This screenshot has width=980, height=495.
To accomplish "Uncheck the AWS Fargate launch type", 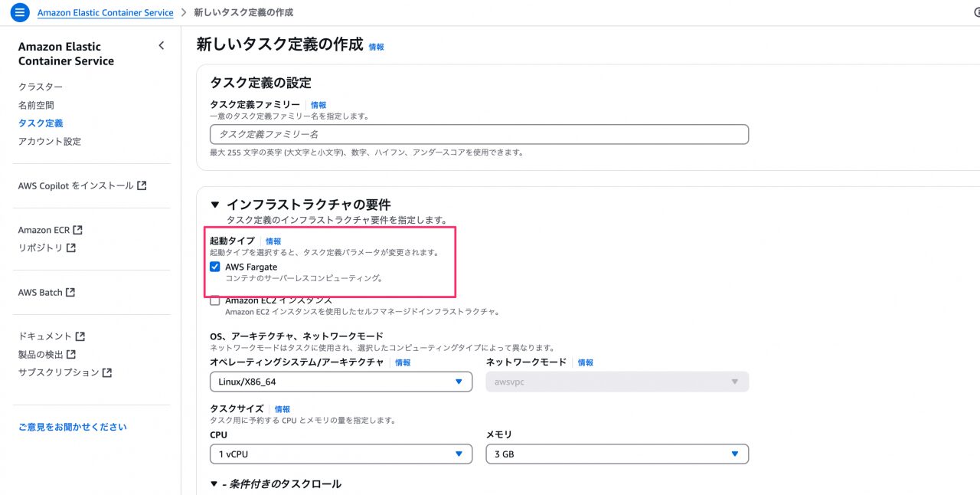I will (215, 267).
